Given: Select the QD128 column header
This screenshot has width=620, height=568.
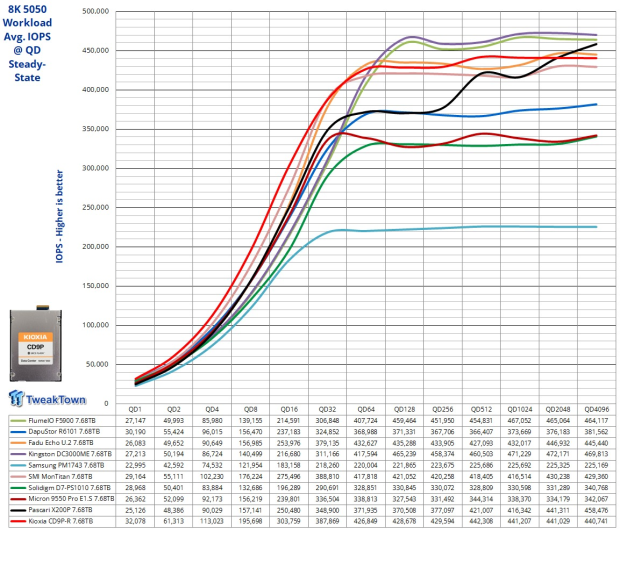Looking at the screenshot, I should pos(405,409).
